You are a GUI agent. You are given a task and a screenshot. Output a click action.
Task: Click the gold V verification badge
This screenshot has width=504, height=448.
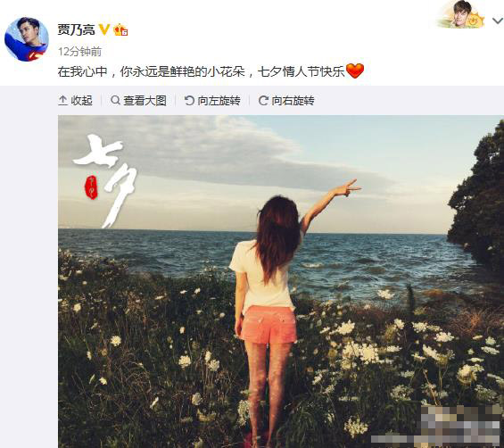coord(104,29)
